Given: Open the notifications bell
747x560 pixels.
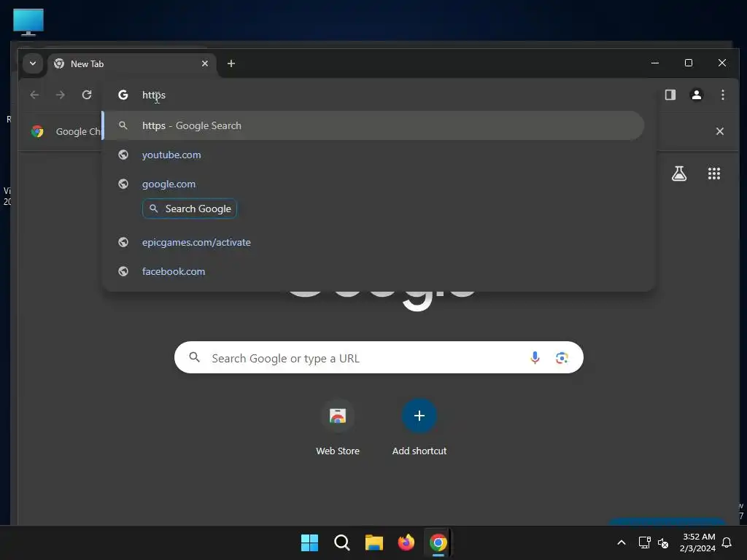Looking at the screenshot, I should 727,542.
